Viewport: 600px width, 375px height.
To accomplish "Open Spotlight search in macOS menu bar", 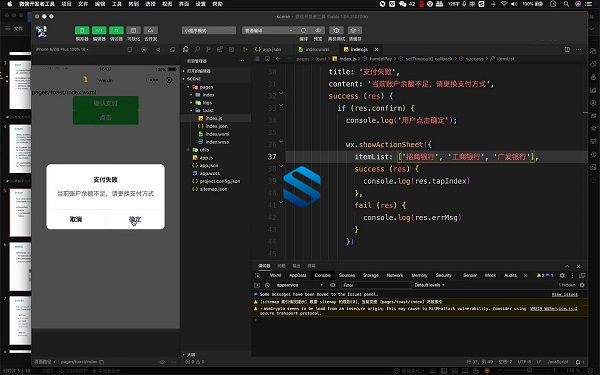I will tap(566, 4).
